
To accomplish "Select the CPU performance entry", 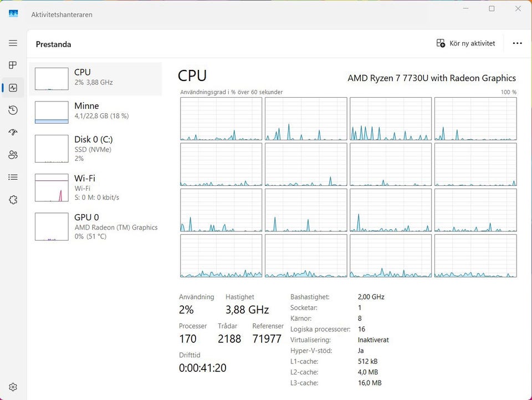I will [x=95, y=79].
